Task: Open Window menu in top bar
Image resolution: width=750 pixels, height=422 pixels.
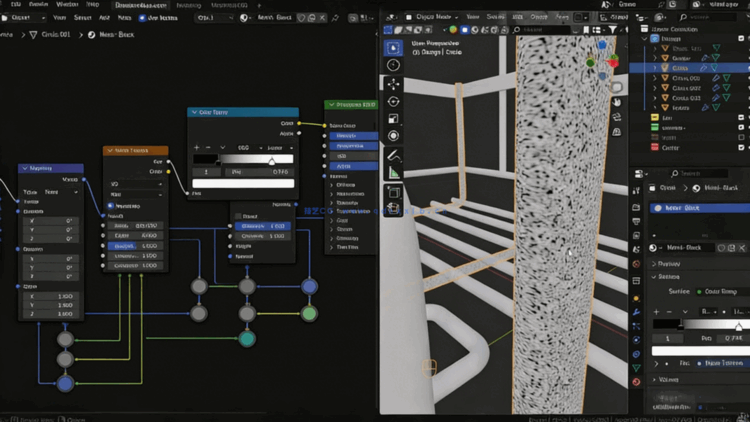Action: 67,4
